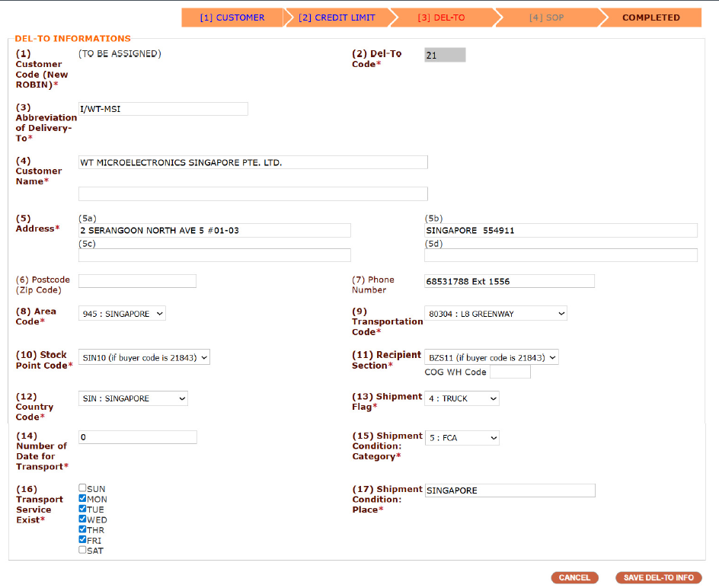
Task: Expand the Recipient Section dropdown
Action: 491,357
